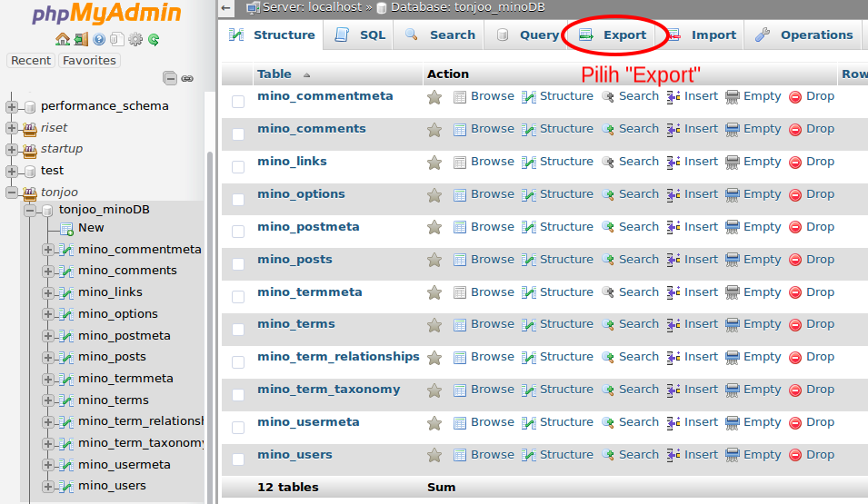The width and height of the screenshot is (868, 504).
Task: Click the mino_links table icon in sidebar tree
Action: [66, 292]
